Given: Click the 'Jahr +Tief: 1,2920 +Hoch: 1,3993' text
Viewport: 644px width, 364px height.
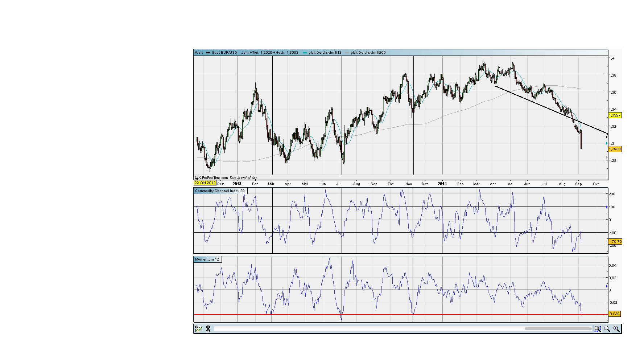Looking at the screenshot, I should point(270,53).
